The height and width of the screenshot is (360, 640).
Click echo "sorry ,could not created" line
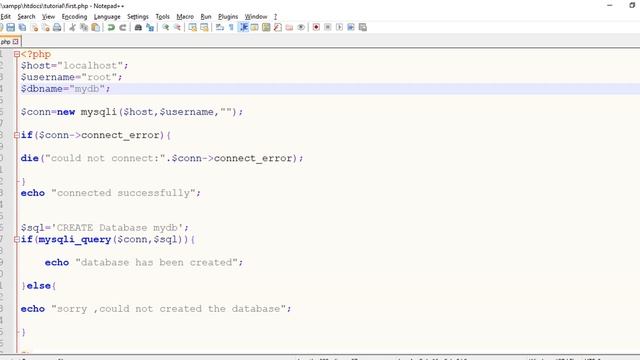(x=156, y=309)
